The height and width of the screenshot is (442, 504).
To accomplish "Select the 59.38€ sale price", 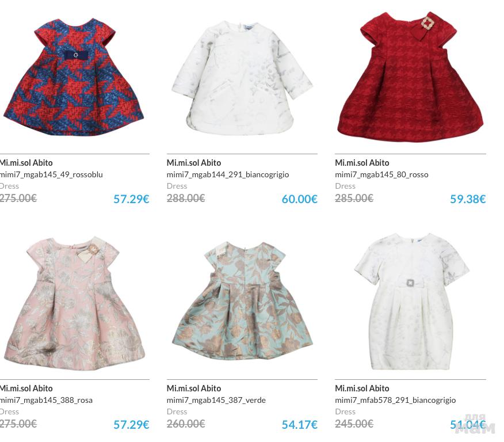I will 468,199.
